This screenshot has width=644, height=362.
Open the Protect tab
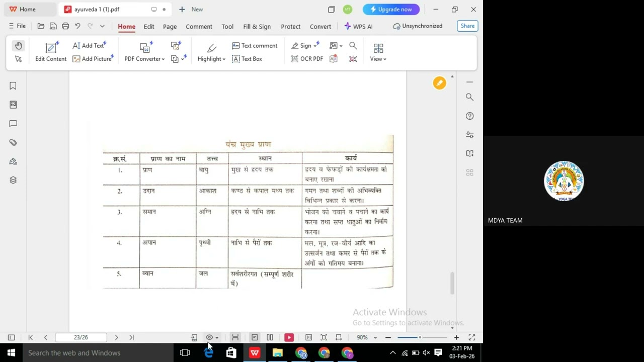(x=290, y=26)
